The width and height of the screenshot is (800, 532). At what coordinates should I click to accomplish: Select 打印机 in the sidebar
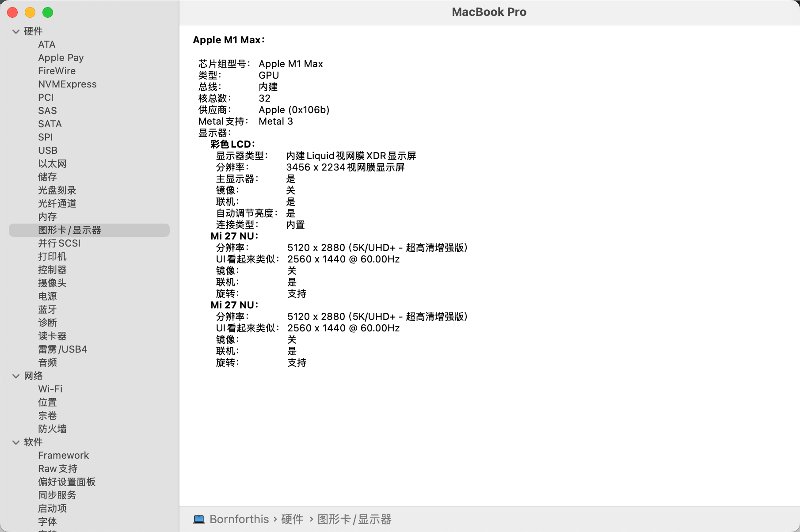[52, 257]
